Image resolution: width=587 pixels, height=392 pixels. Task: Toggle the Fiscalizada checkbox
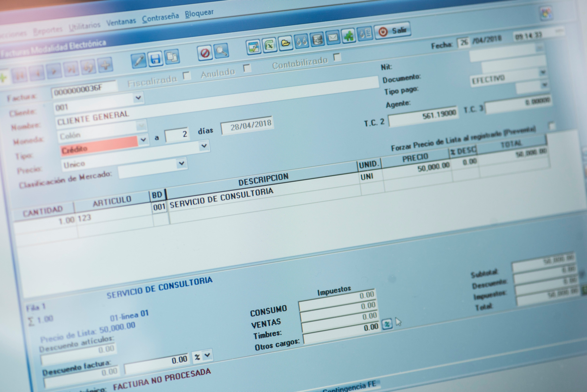point(187,76)
